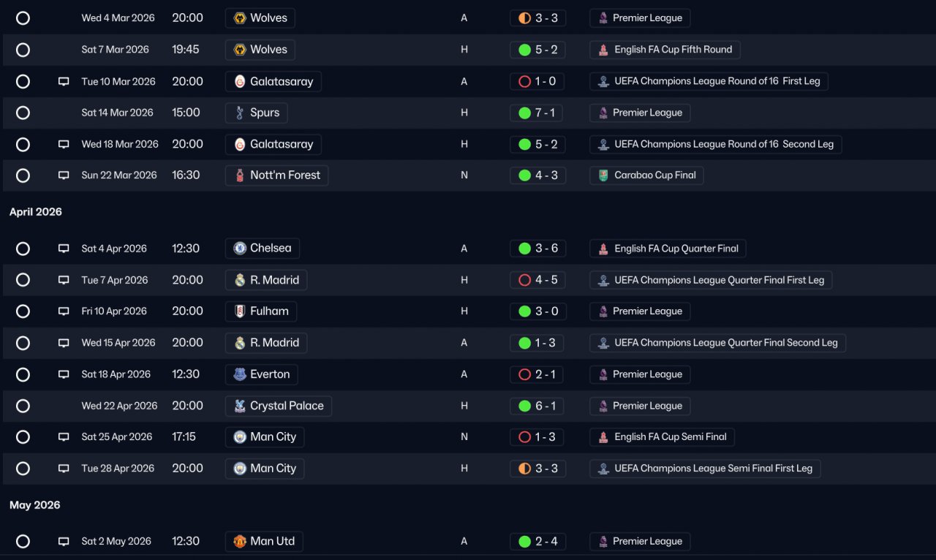This screenshot has height=560, width=936.
Task: Open the 4 - 5 result versus R. Madrid
Action: pos(537,280)
